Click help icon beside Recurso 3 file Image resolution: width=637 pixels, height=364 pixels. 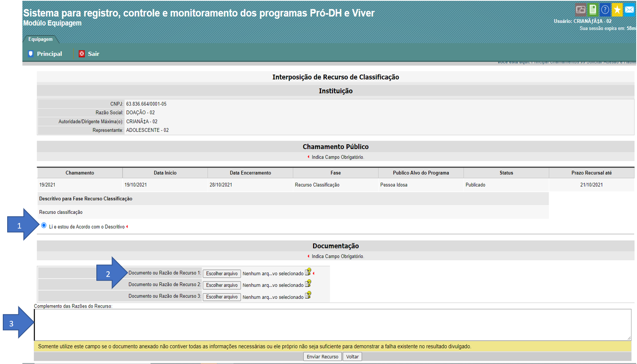click(x=308, y=296)
